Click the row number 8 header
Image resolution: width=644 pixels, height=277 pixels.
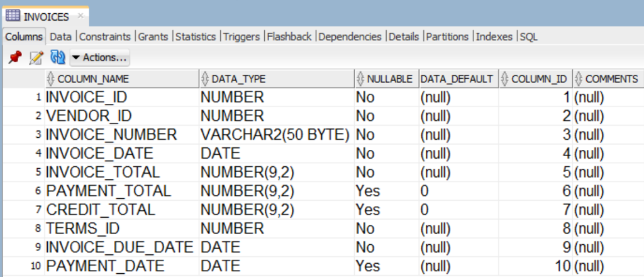click(x=23, y=229)
